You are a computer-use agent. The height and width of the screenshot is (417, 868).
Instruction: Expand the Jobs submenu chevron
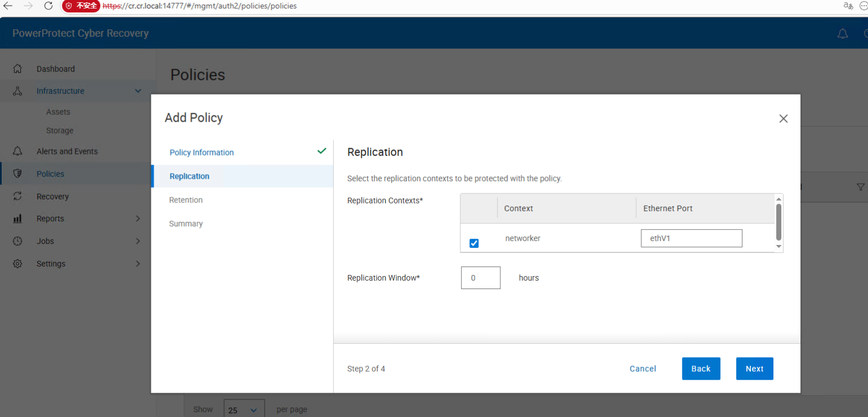click(x=138, y=241)
